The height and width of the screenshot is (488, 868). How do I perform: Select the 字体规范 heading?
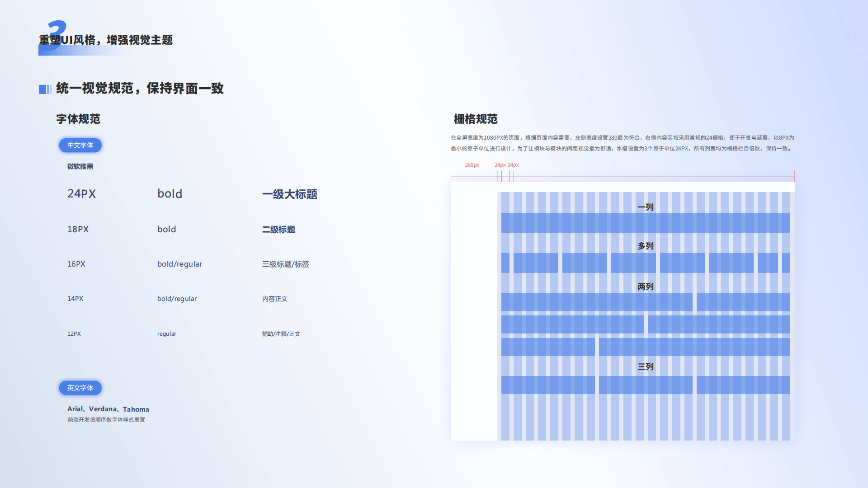(x=78, y=119)
